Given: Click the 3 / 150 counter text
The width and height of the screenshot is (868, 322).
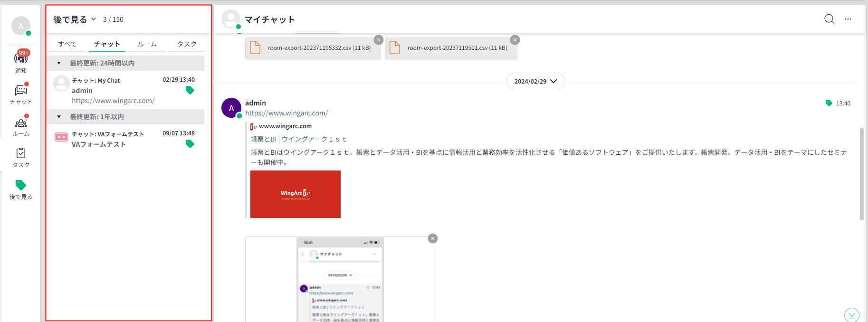Looking at the screenshot, I should pos(113,19).
